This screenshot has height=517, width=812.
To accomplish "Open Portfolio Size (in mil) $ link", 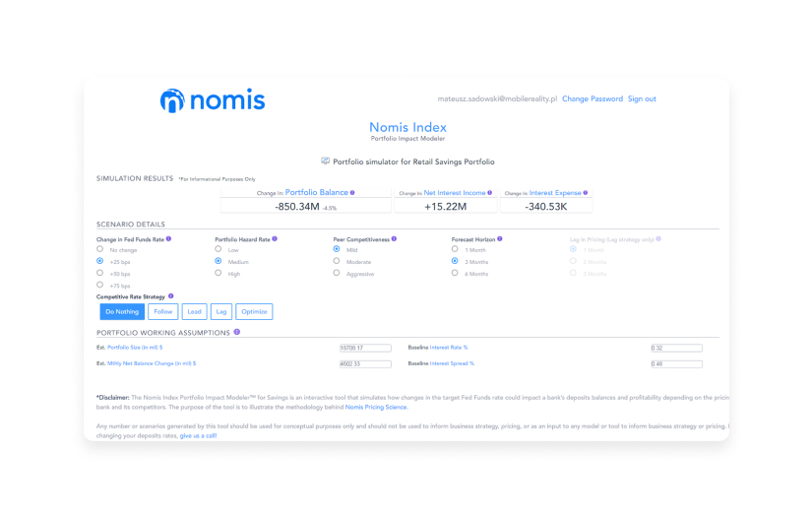I will [135, 348].
